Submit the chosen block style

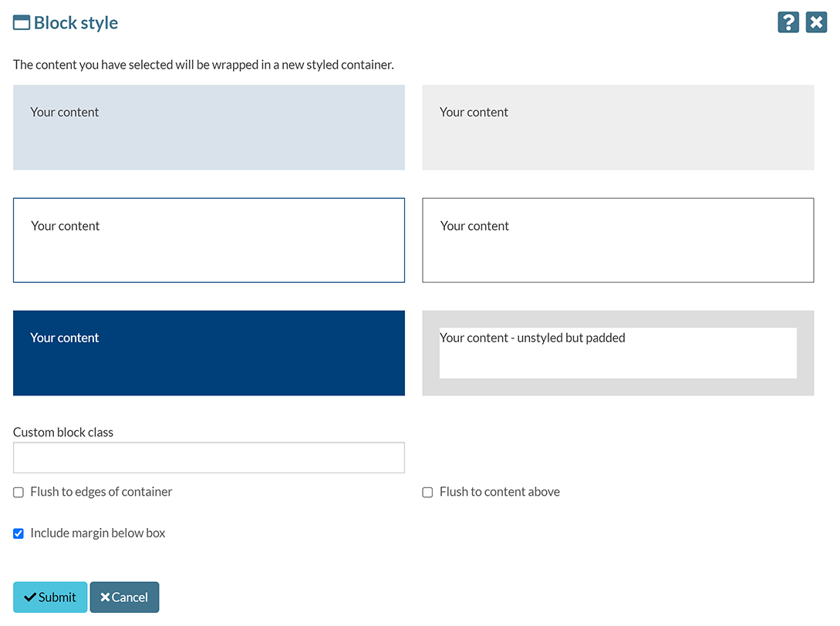click(x=50, y=597)
